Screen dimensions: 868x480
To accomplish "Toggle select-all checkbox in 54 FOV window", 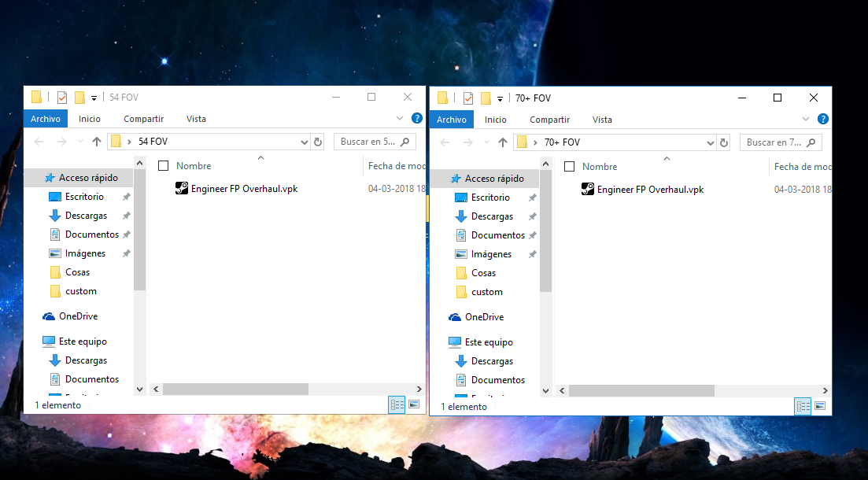I will (164, 165).
